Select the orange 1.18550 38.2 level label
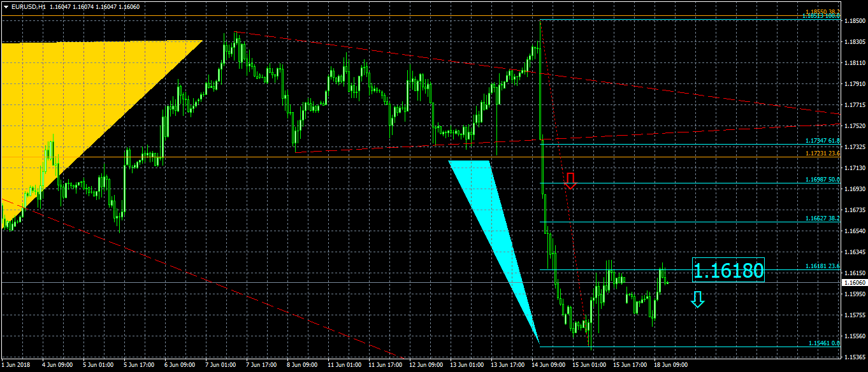Screen dimensions: 868x372 point(823,11)
